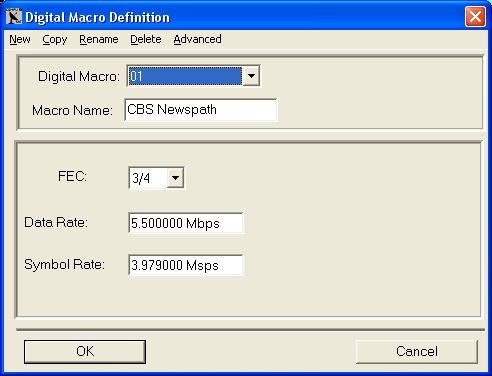This screenshot has width=492, height=376.
Task: Confirm with the OK button
Action: (x=85, y=352)
